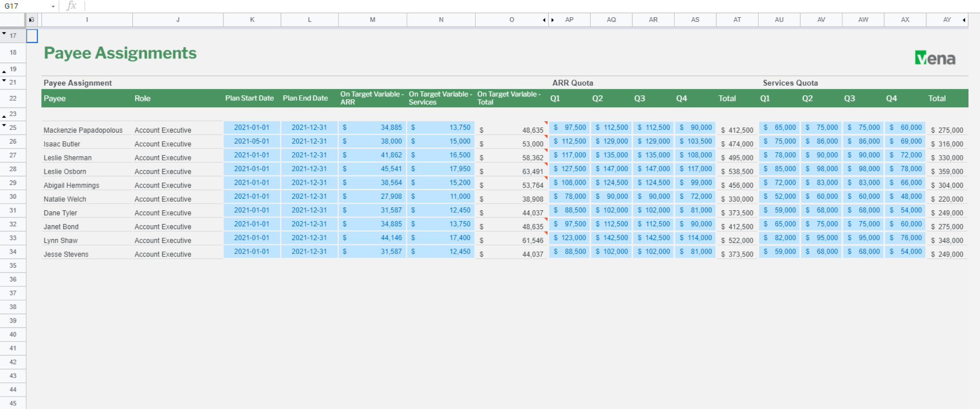Expand hidden columns arrow on column AY
Image resolution: width=980 pixels, height=409 pixels.
click(964, 20)
